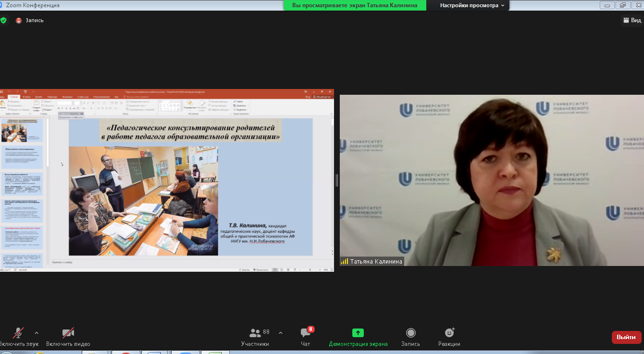Click the Н.И.Лобачевского link on the slide
The image size is (644, 354).
pos(267,241)
